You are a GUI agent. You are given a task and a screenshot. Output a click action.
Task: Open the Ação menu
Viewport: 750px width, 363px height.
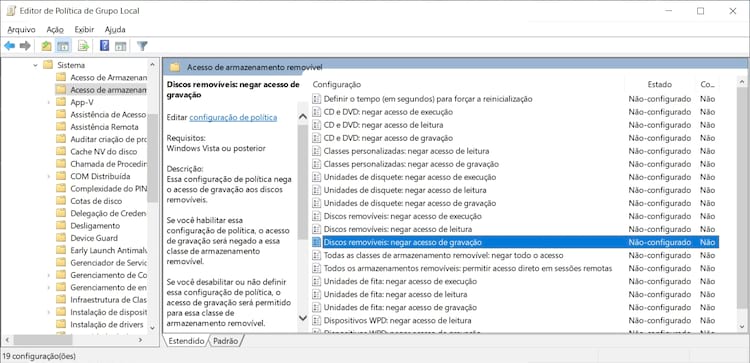[55, 29]
